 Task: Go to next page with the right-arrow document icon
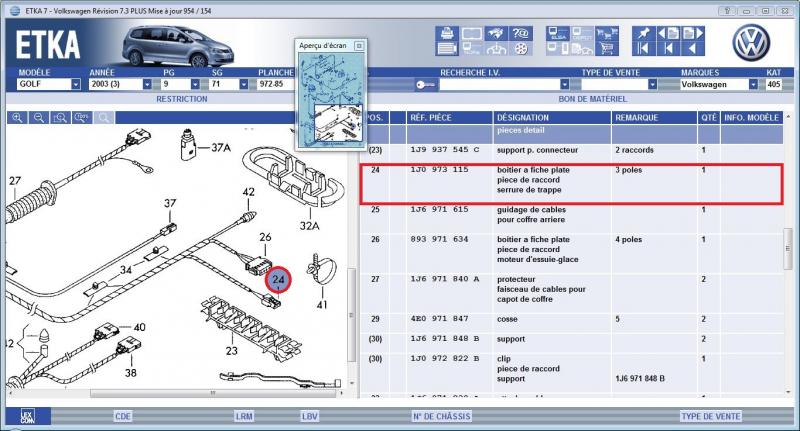[692, 34]
